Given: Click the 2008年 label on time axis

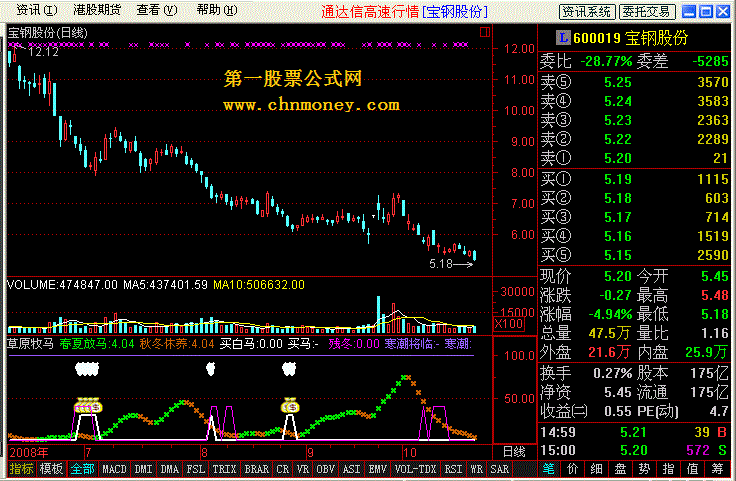Looking at the screenshot, I should [29, 452].
